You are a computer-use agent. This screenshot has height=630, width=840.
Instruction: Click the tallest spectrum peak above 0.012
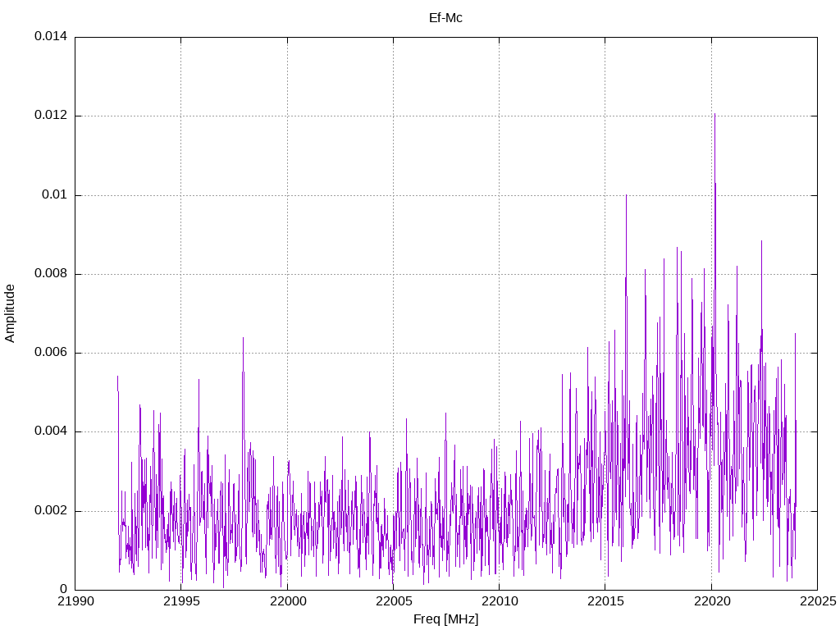coord(714,115)
